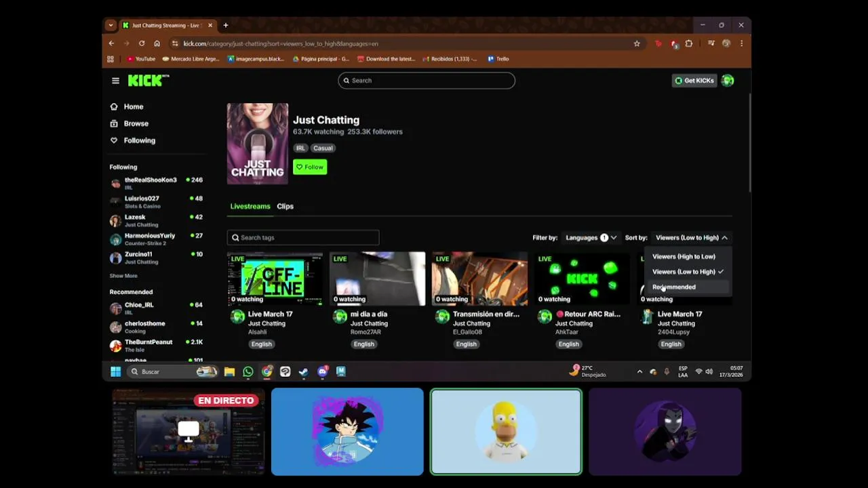Open cherloshome recommended channel
This screenshot has height=488, width=868.
(x=157, y=327)
